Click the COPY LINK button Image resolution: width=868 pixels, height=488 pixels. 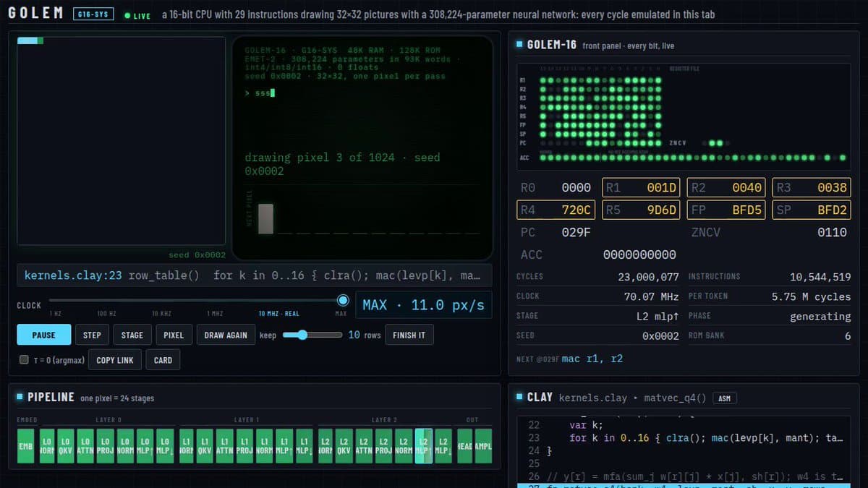pos(115,360)
